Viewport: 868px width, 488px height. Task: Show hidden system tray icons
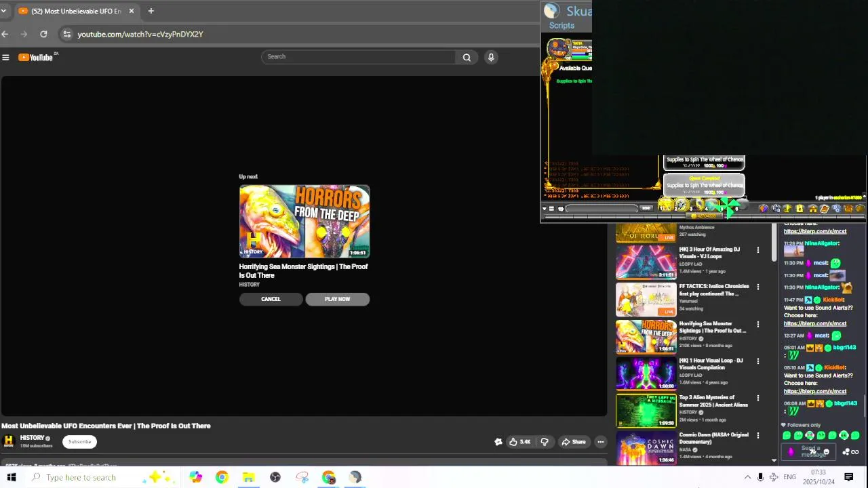tap(747, 477)
